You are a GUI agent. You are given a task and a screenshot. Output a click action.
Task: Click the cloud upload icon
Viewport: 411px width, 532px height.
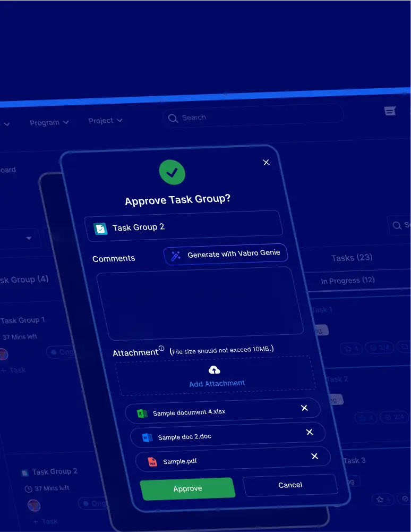point(215,370)
